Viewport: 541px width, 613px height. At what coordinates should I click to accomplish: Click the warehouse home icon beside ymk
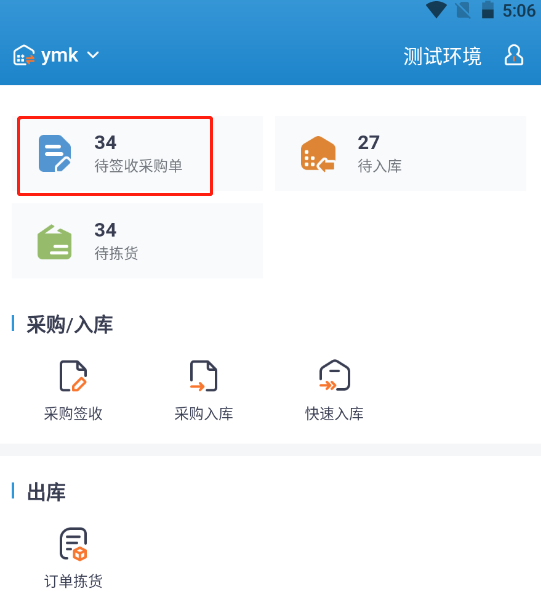coord(23,55)
